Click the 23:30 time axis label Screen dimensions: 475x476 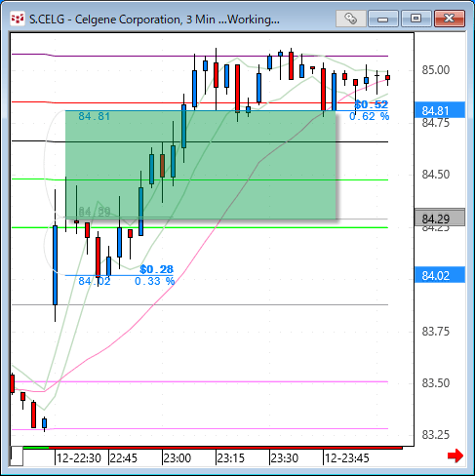pos(285,458)
